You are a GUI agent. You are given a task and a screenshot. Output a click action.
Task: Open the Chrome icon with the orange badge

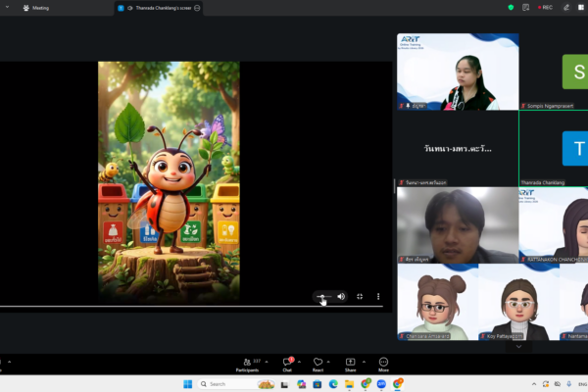coord(398,383)
